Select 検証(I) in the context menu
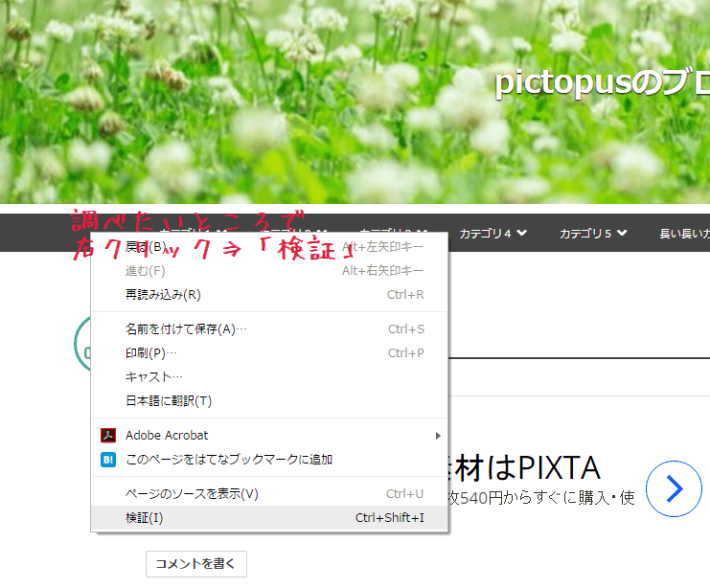Image resolution: width=710 pixels, height=588 pixels. (269, 517)
